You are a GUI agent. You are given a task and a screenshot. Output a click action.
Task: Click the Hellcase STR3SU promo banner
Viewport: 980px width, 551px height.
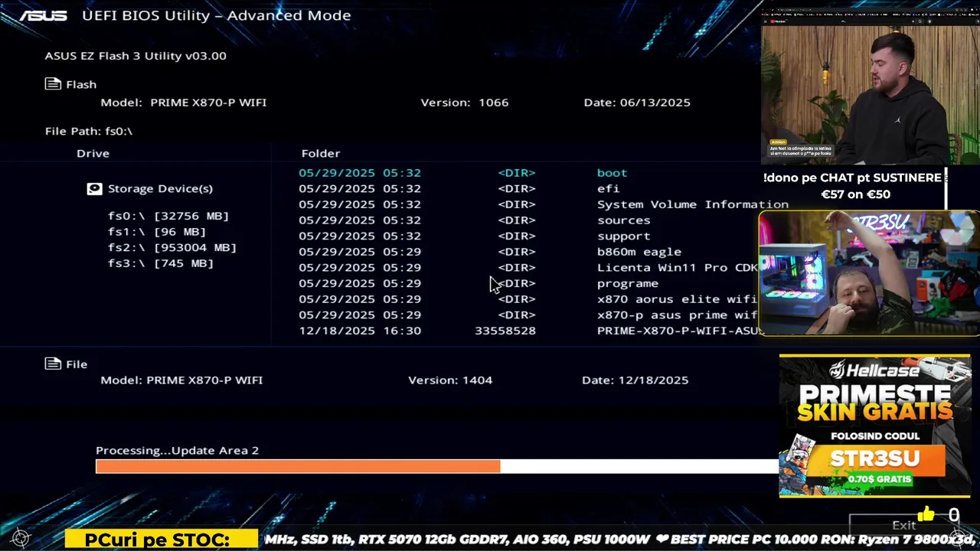[874, 425]
